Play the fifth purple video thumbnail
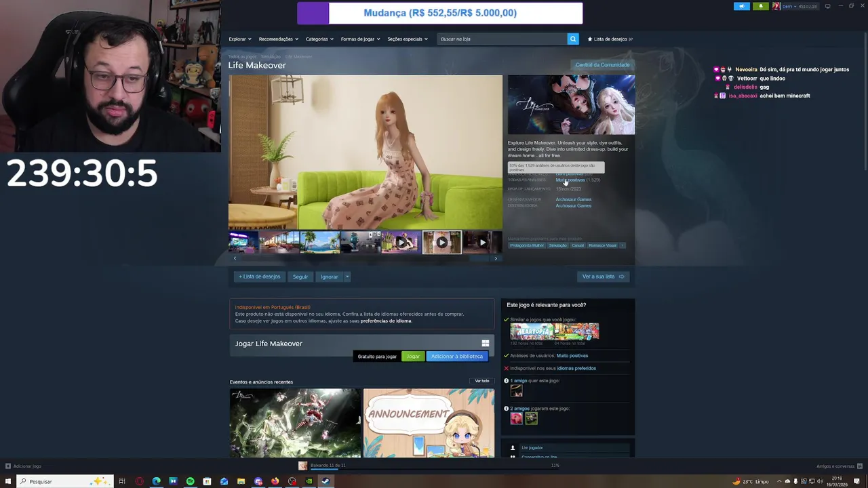The height and width of the screenshot is (488, 868). (x=401, y=242)
